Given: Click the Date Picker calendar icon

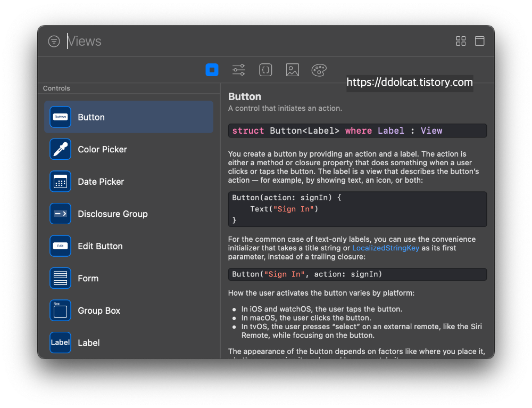Looking at the screenshot, I should pyautogui.click(x=60, y=182).
